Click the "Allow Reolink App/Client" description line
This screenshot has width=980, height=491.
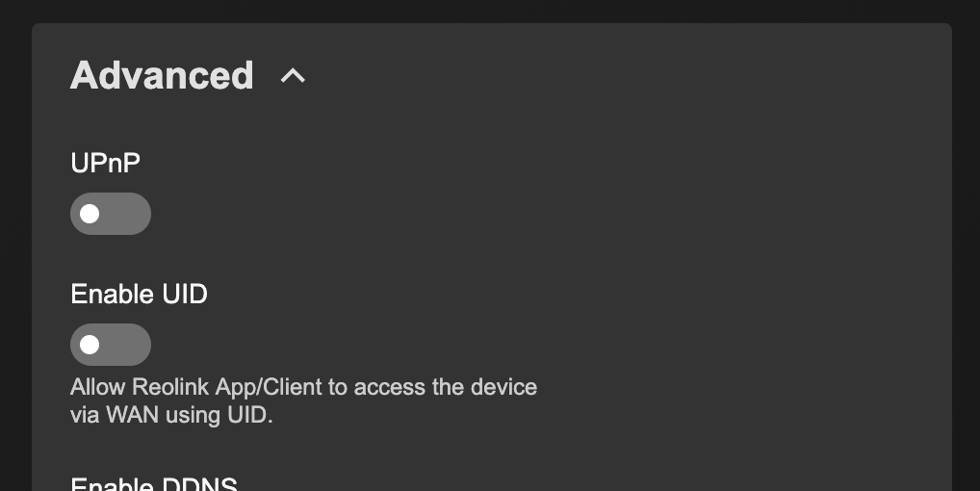303,388
